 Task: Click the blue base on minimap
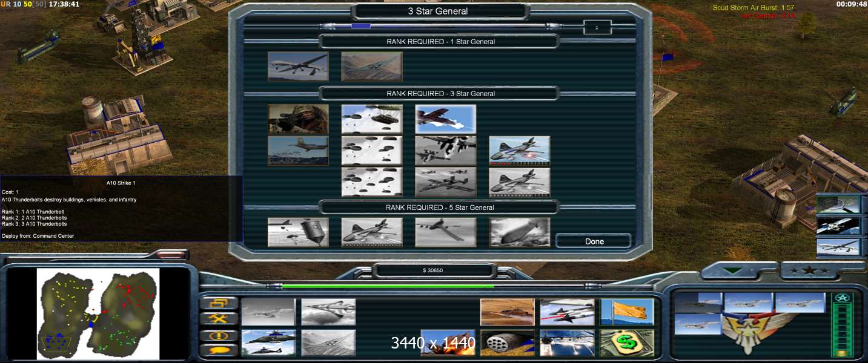[59, 341]
